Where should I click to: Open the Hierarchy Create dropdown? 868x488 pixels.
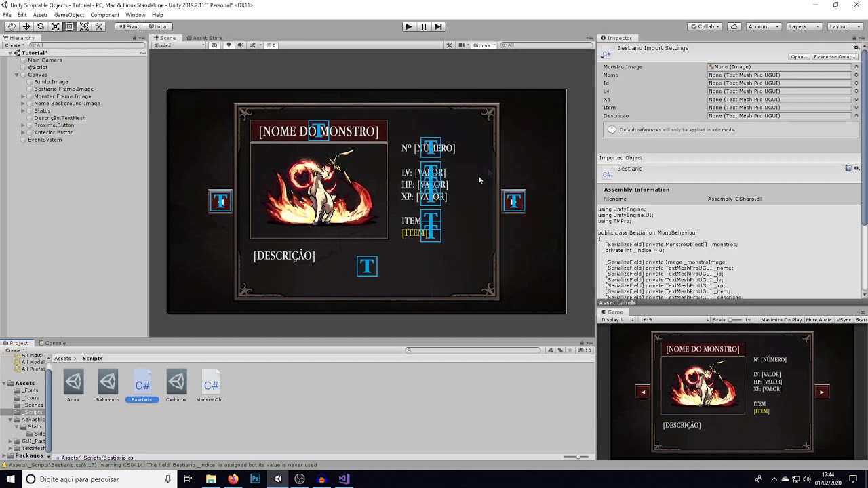(14, 45)
